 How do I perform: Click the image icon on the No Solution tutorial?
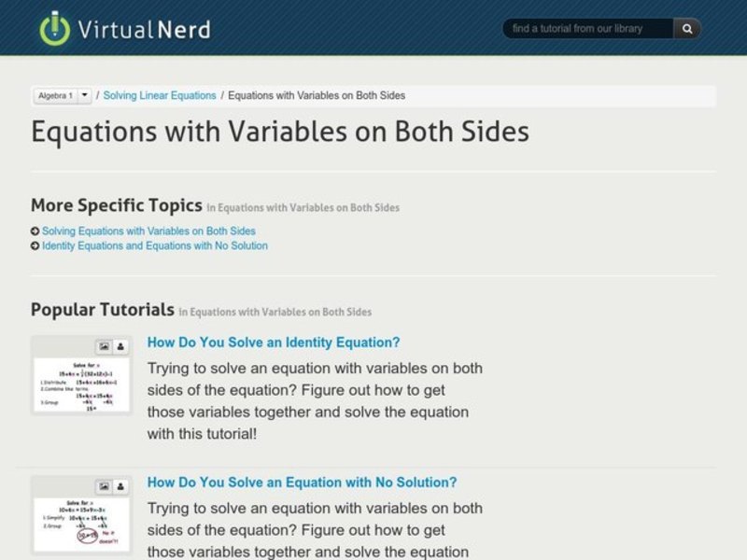(x=103, y=484)
